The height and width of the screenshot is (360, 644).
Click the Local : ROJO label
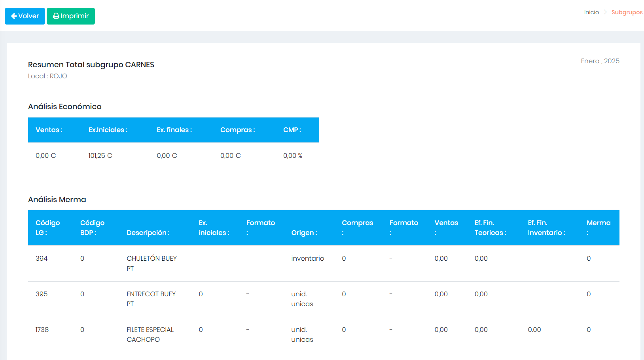tap(47, 76)
